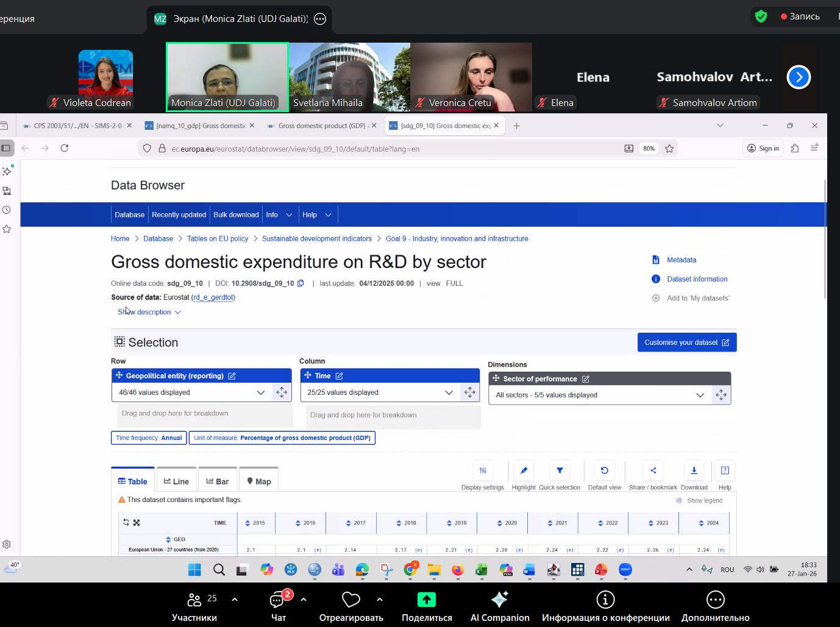Click the Customise your dataset button
Screen dimensions: 840x627
point(686,342)
